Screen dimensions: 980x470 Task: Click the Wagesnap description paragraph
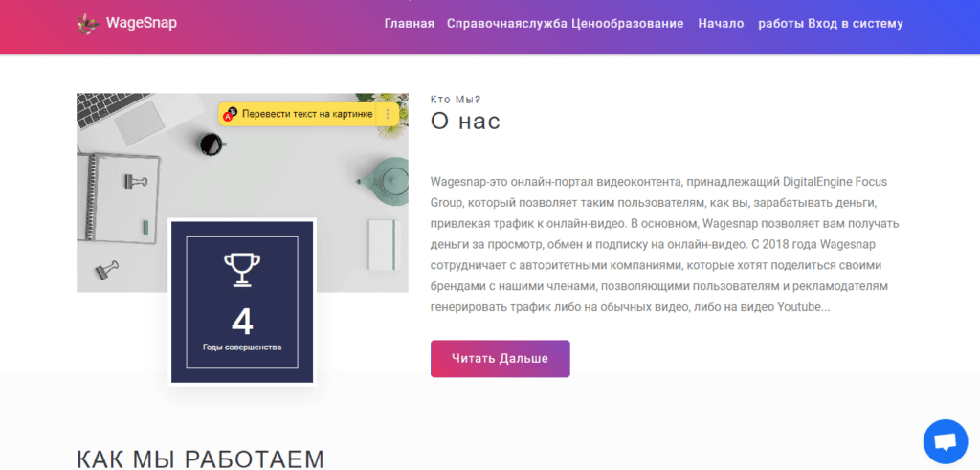tap(665, 244)
